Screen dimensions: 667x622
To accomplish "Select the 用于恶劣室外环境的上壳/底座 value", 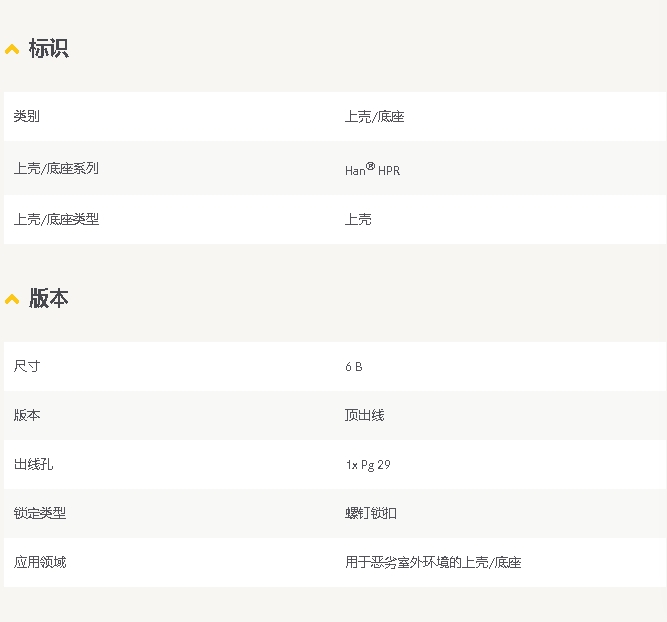I will (x=433, y=563).
